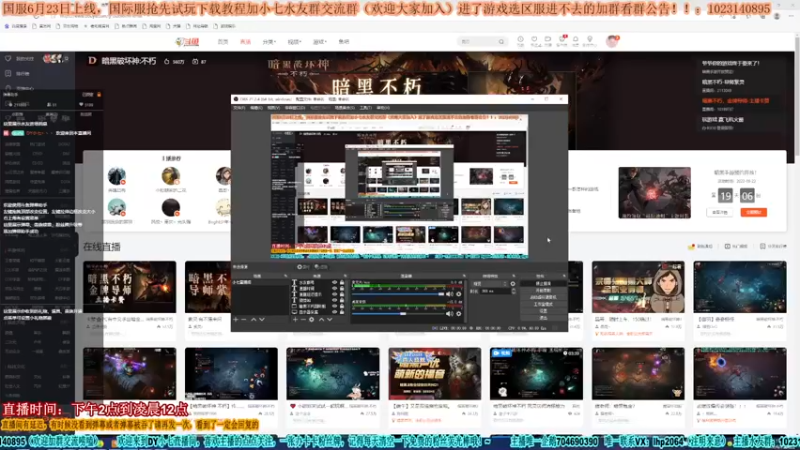Image resolution: width=800 pixels, height=450 pixels.
Task: Open OBS 文件 File menu
Action: tap(239, 108)
